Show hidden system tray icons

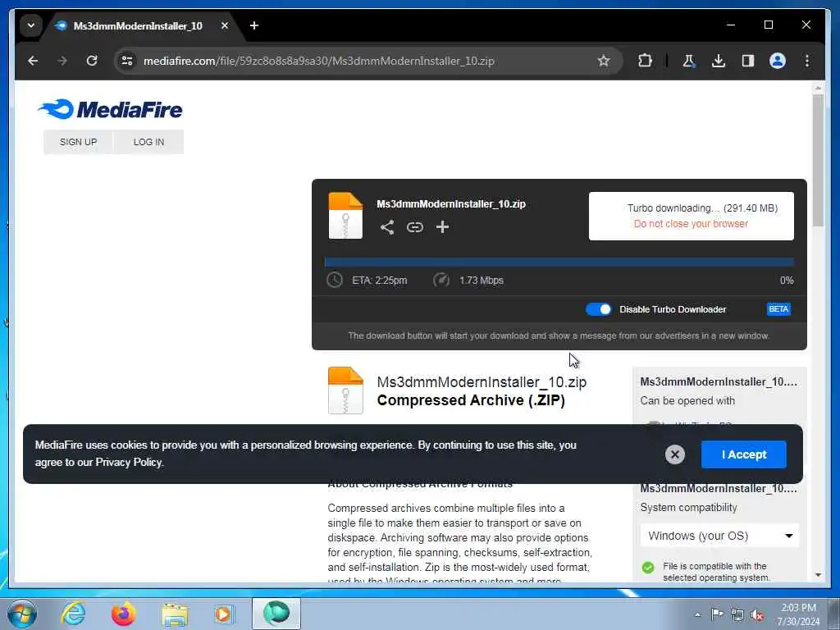(697, 614)
